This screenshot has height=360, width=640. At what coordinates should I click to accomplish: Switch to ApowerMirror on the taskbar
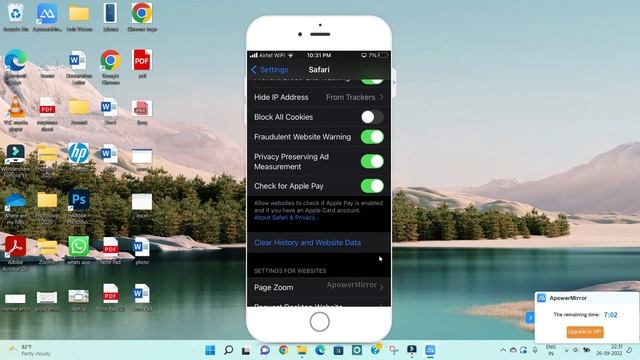coord(430,350)
